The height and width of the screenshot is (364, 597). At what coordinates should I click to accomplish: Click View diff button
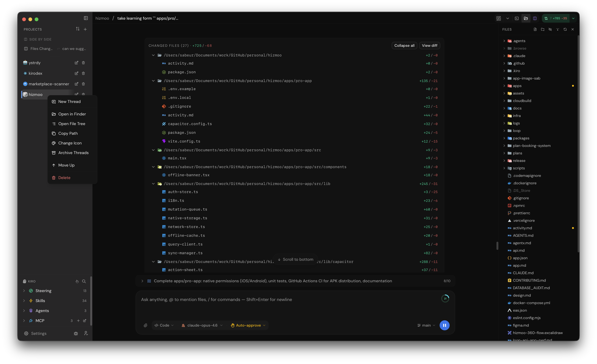point(429,46)
